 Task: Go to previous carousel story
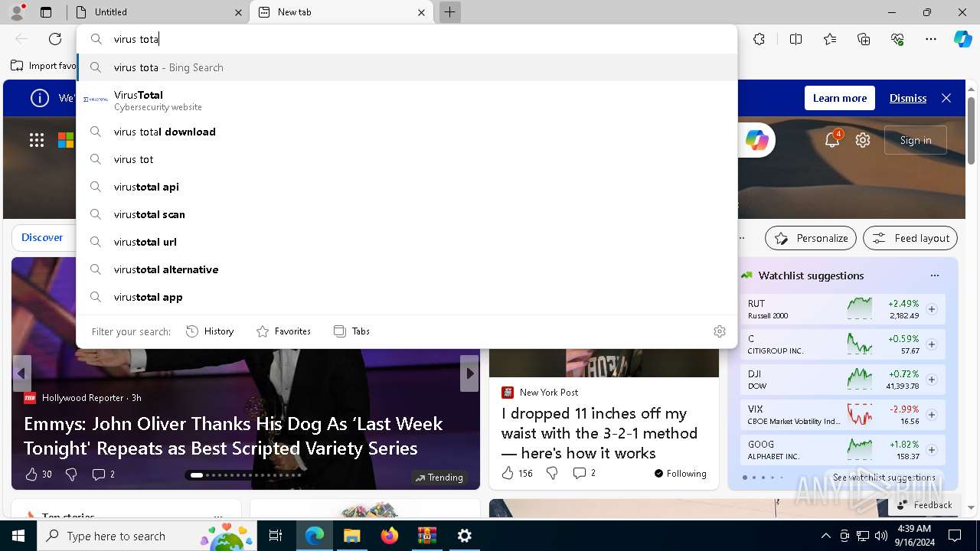[21, 373]
